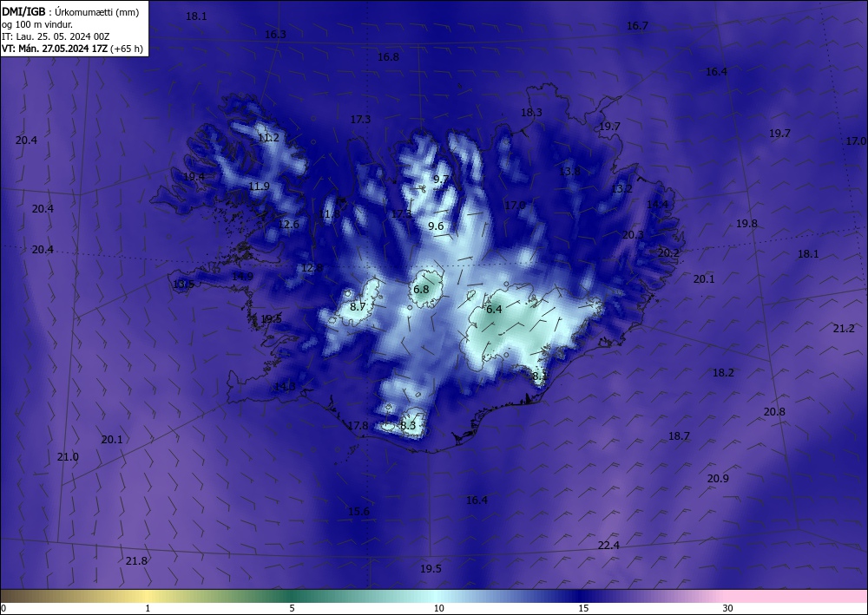This screenshot has width=868, height=615.
Task: Click the 13.5 value label
Action: pos(184,285)
